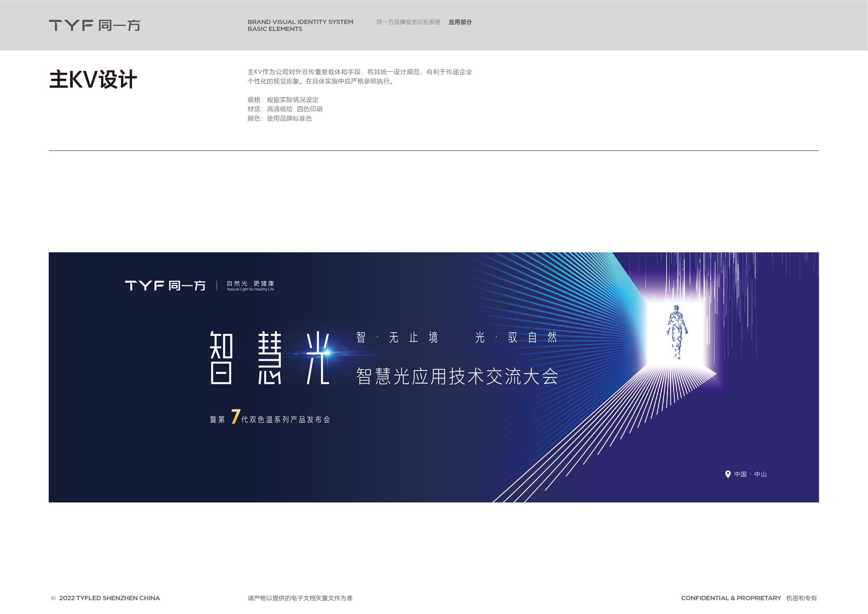The image size is (868, 614).
Task: Click the 主KV设计 page title
Action: coord(93,80)
